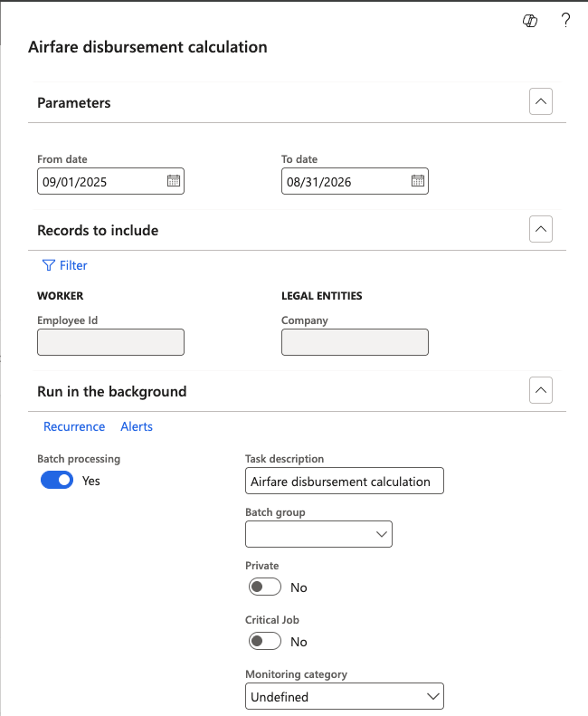Open the To date calendar picker icon

tap(418, 181)
